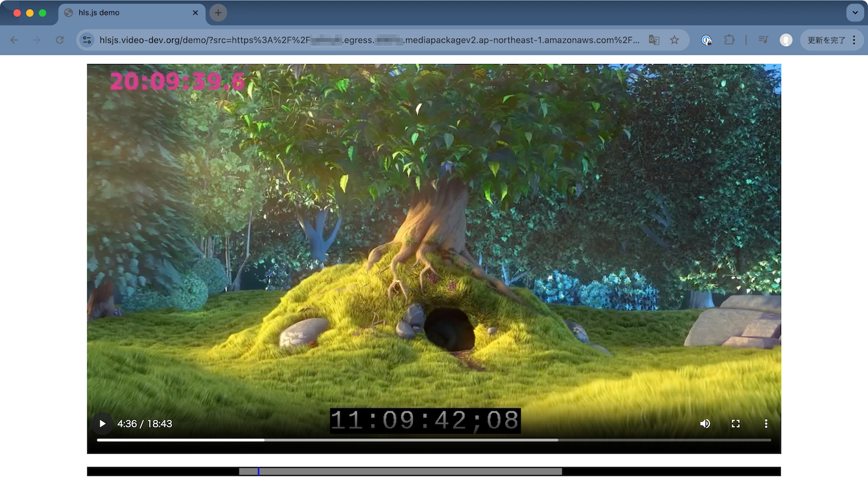868x487 pixels.
Task: Click the 11:09:42;08 timecode overlay
Action: coord(425,421)
